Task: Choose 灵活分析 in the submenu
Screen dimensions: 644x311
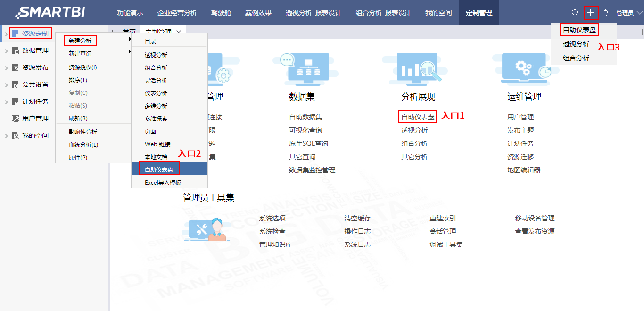Action: [156, 80]
